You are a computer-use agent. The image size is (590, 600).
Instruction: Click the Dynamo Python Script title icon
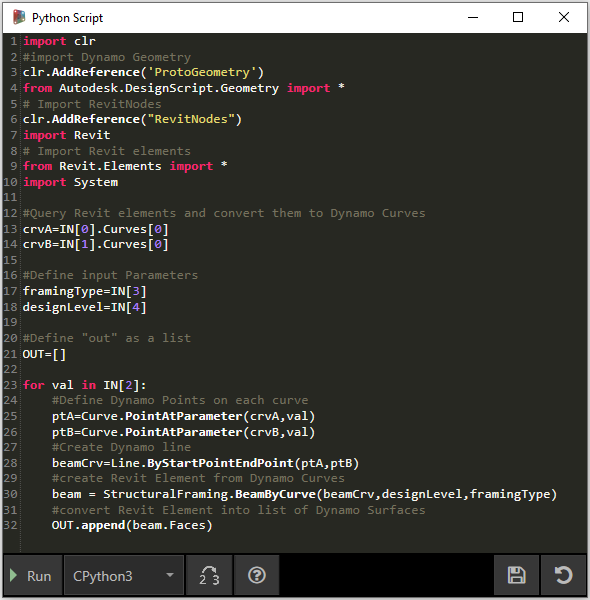[x=19, y=17]
